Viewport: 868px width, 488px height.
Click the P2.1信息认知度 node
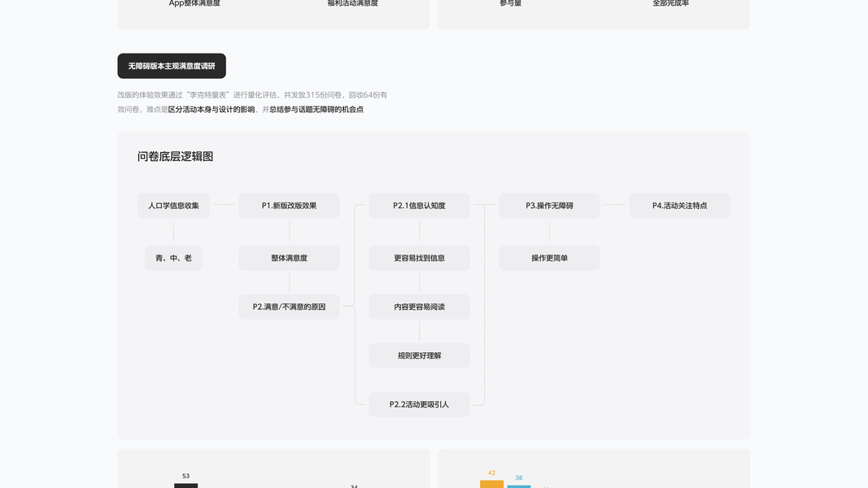419,205
